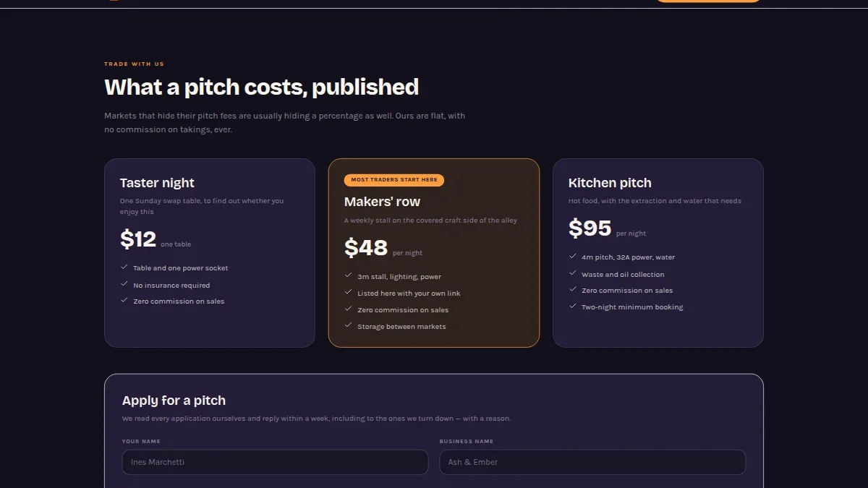Click the checkmark beside Table and one power socket
The image size is (868, 488).
pos(124,267)
